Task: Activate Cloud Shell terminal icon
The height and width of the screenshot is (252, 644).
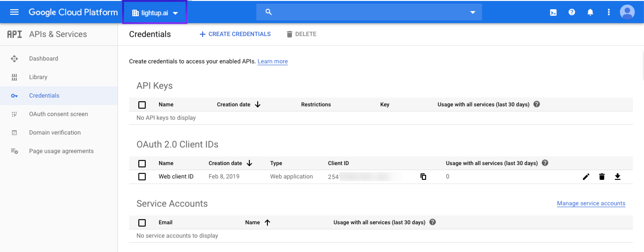Action: (x=553, y=12)
